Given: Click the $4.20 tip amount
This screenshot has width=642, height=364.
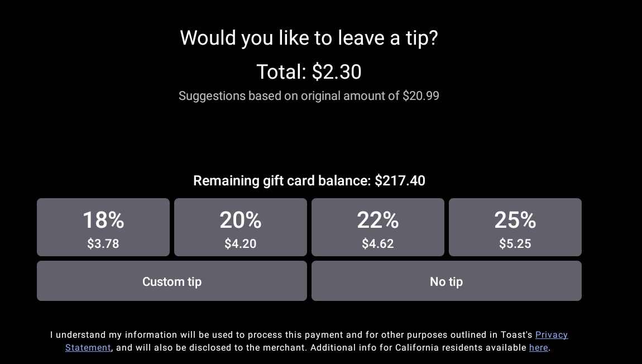Looking at the screenshot, I should point(241,244).
